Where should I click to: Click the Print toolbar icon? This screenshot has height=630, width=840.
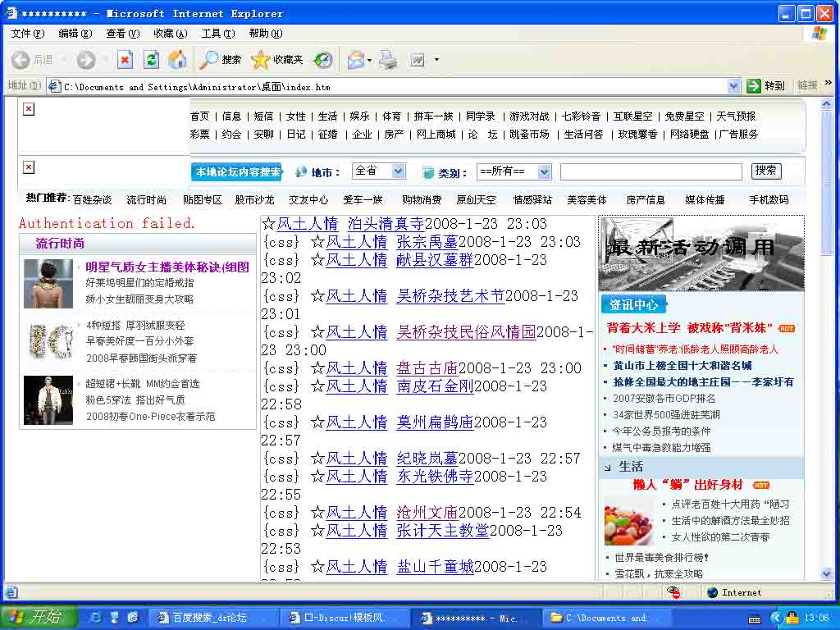tap(388, 60)
